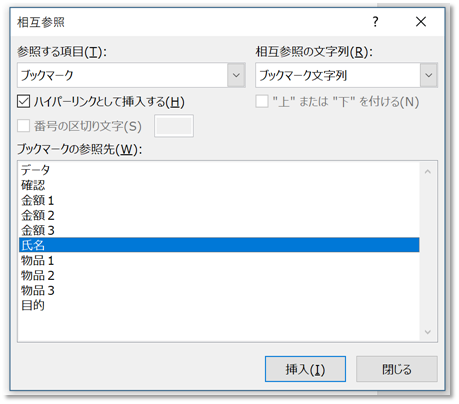Click the list scrollbar down arrow

(x=428, y=332)
